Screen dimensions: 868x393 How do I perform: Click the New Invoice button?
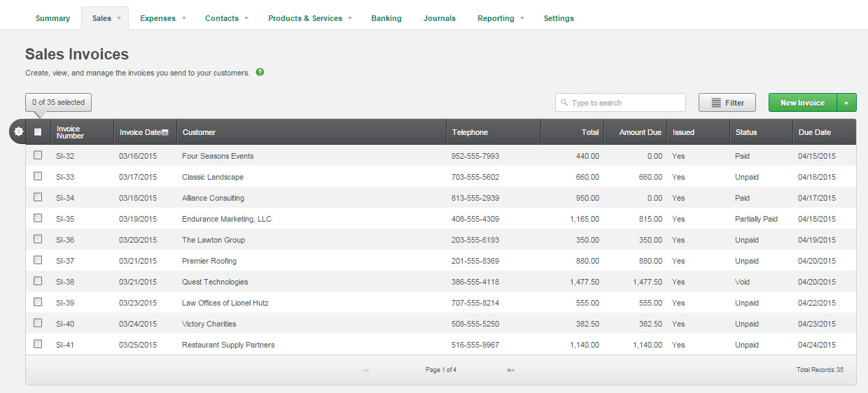click(x=802, y=103)
